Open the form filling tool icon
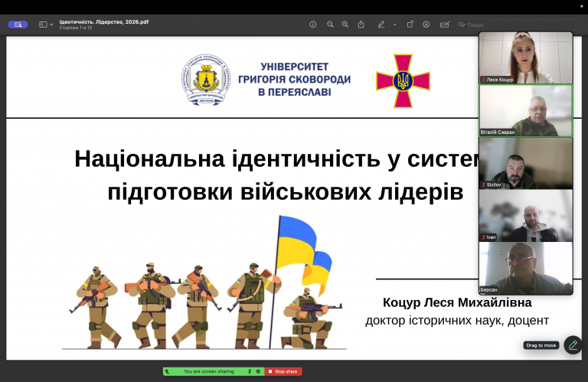Viewport: 588px width, 382px height. (444, 24)
